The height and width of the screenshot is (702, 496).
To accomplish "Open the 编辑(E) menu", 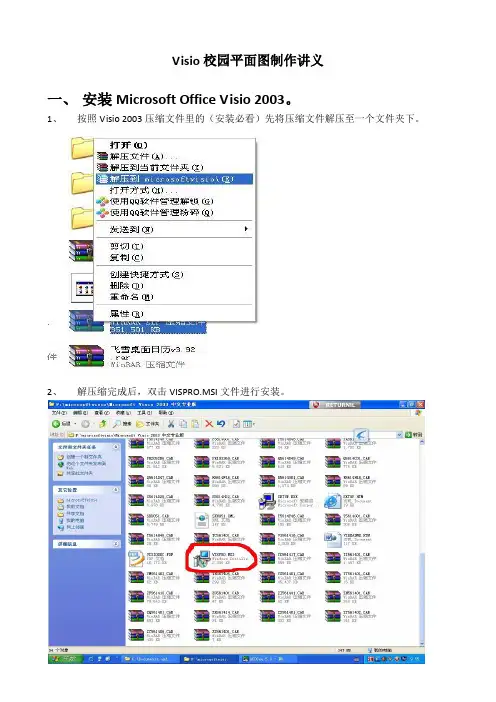I will click(x=80, y=412).
